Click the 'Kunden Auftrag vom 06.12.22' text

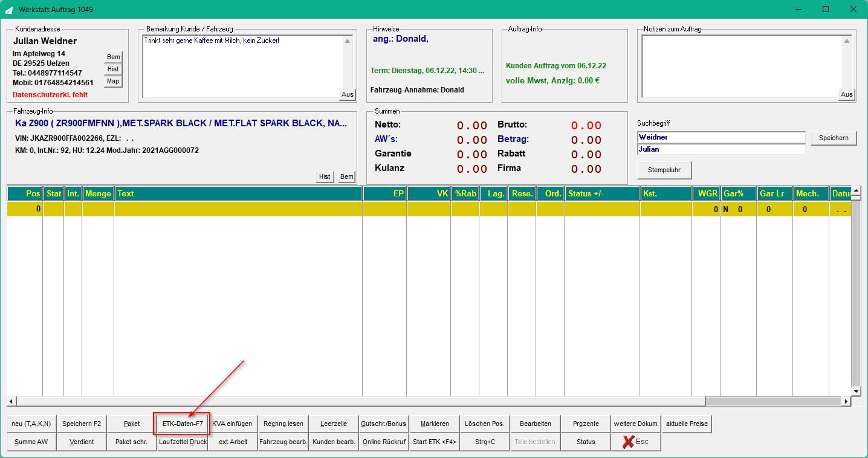click(x=556, y=66)
